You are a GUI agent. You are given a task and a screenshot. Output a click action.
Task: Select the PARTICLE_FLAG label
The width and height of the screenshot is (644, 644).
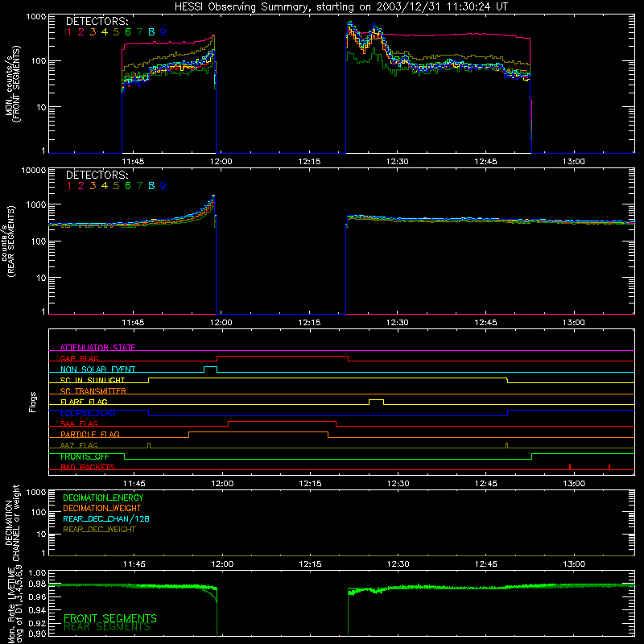click(90, 435)
